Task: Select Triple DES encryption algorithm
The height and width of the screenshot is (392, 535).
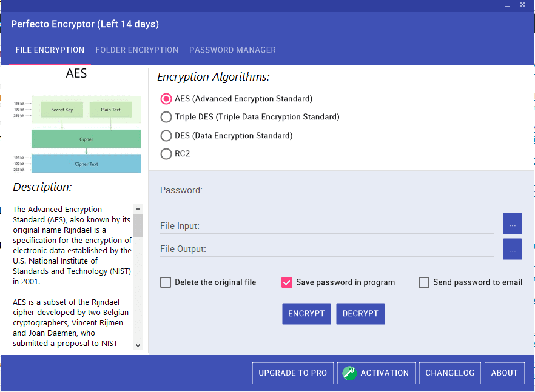Action: click(x=166, y=117)
